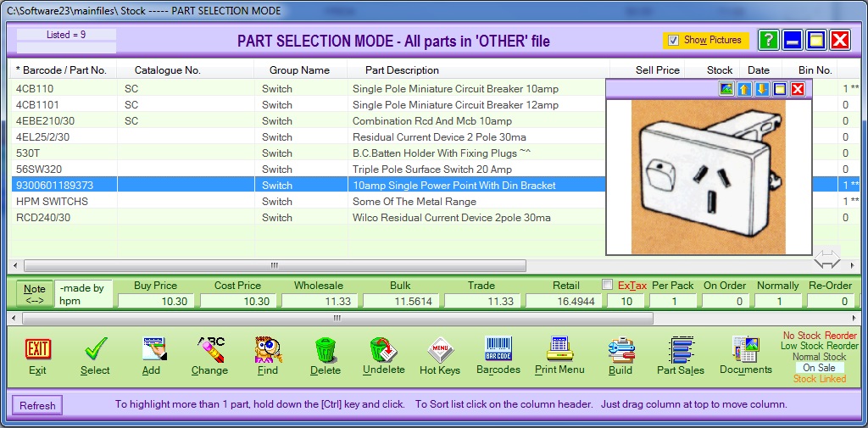Click the green help question mark icon
Image resolution: width=868 pixels, height=428 pixels.
tap(768, 41)
